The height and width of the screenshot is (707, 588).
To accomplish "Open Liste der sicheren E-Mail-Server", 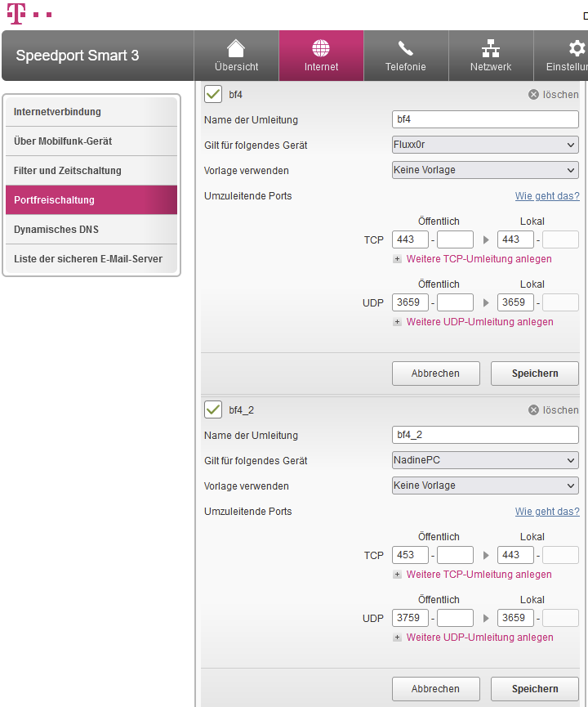I will (91, 259).
